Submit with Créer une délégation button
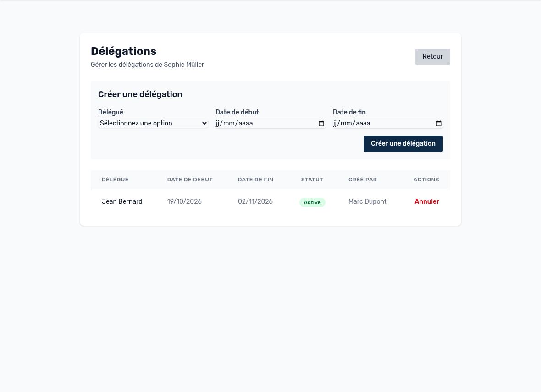The image size is (541, 392). [403, 143]
